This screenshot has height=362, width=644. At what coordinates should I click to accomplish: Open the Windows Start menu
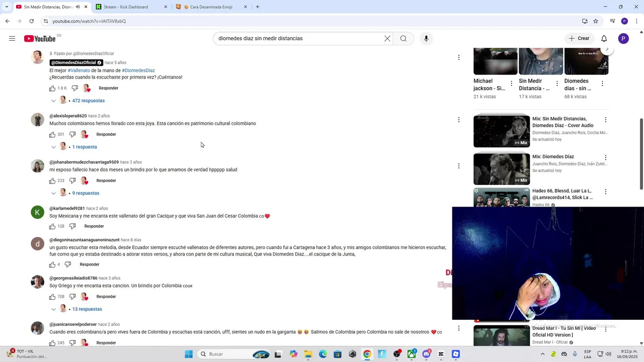pos(189,354)
